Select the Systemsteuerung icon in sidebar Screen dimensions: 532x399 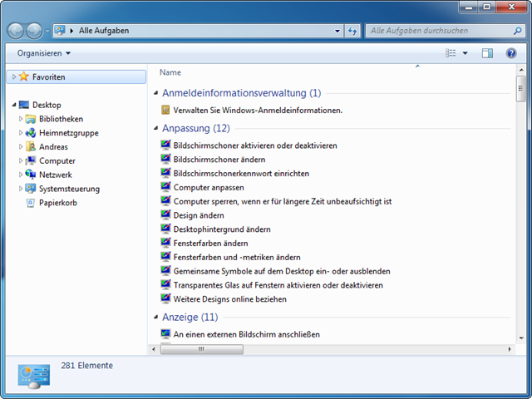pos(31,189)
